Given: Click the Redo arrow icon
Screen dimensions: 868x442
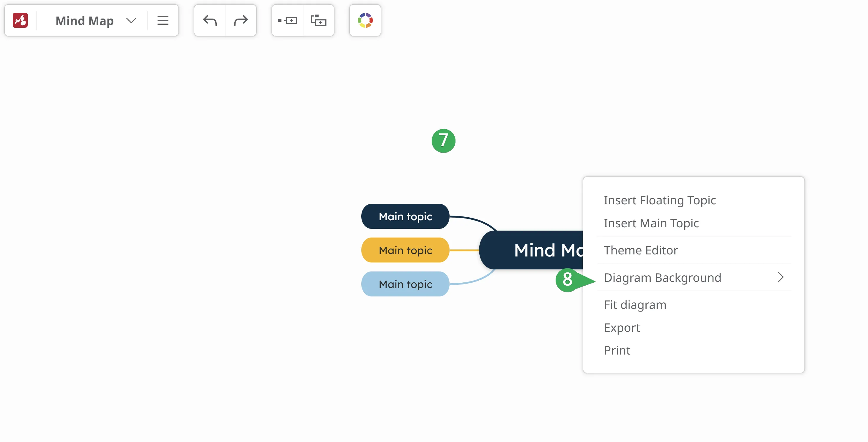Looking at the screenshot, I should point(241,21).
